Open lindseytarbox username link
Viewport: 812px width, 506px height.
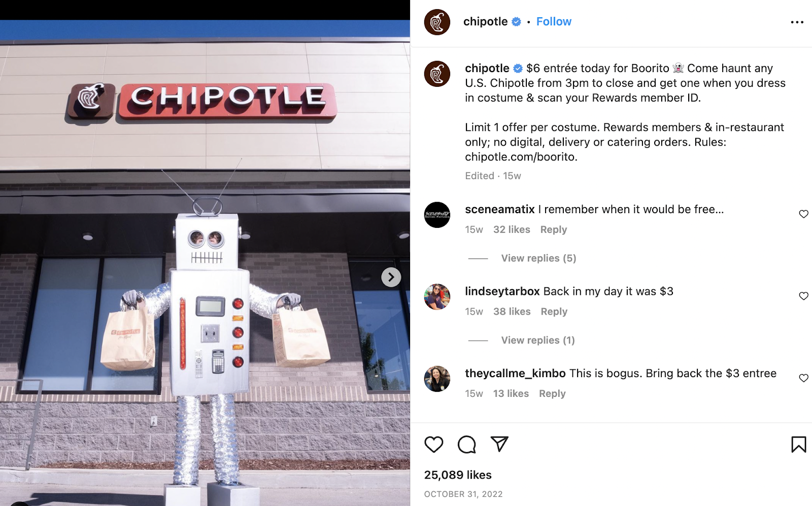pos(502,291)
